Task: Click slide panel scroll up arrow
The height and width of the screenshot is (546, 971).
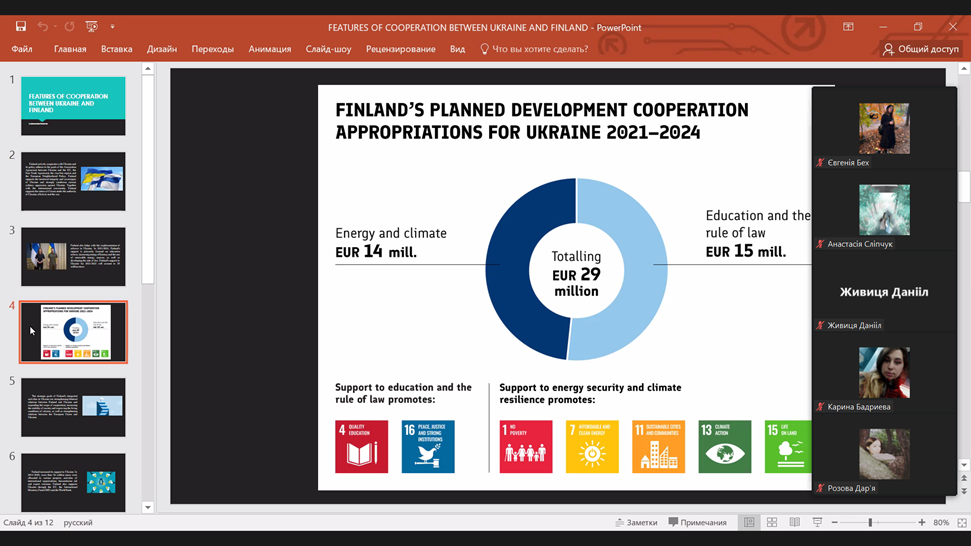Action: coord(147,69)
